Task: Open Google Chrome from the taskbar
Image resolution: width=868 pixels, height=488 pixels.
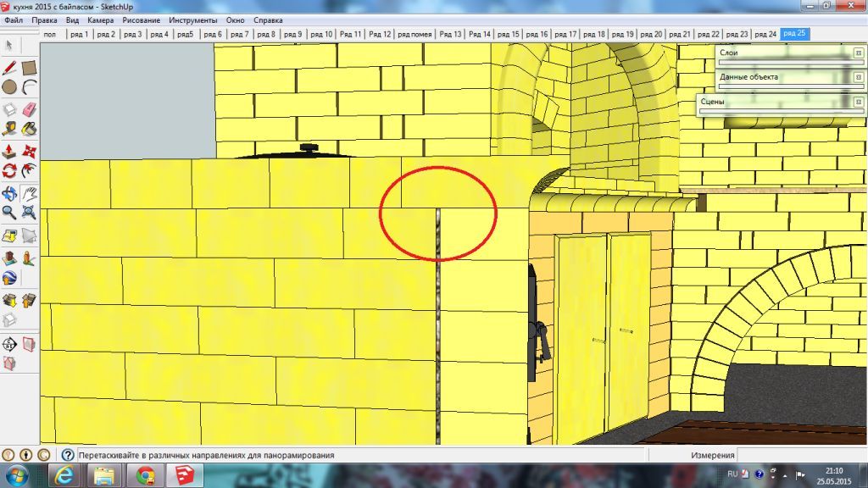Action: pos(145,474)
